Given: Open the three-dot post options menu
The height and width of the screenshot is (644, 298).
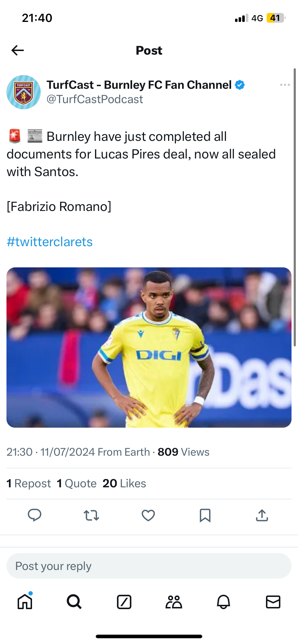Looking at the screenshot, I should [285, 85].
